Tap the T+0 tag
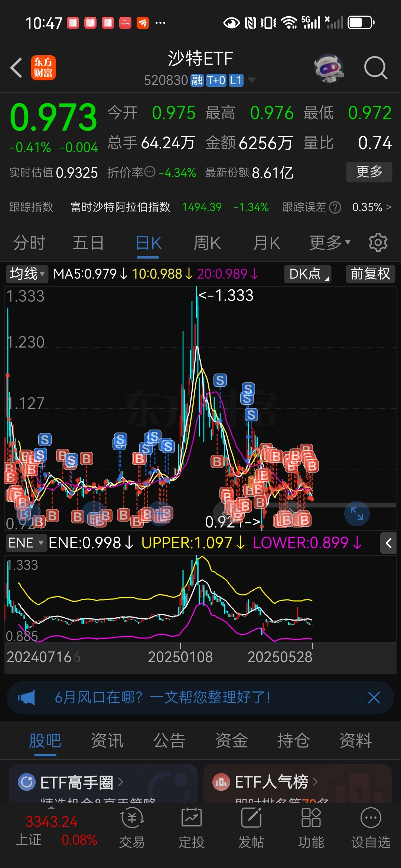 pyautogui.click(x=216, y=80)
